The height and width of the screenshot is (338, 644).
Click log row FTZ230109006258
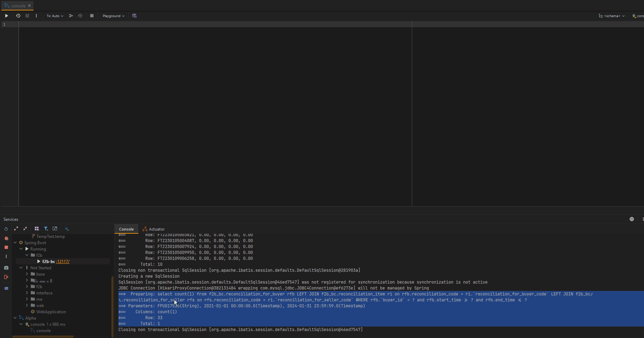pos(199,258)
